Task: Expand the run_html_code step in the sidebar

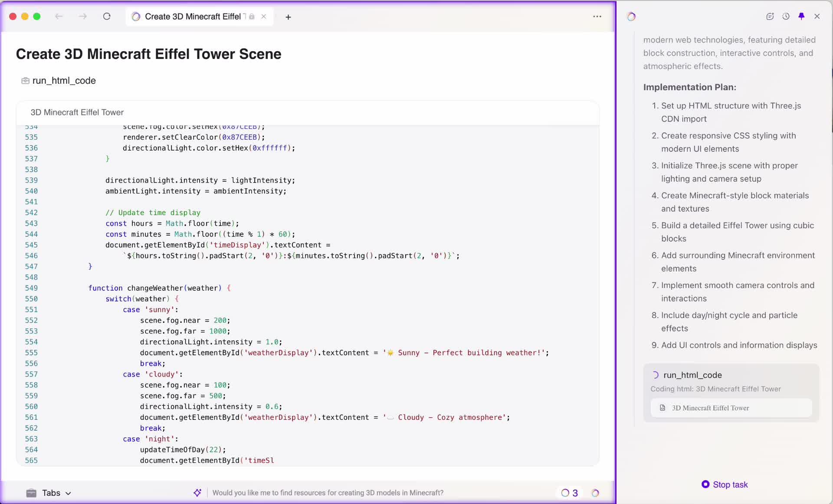Action: [x=692, y=375]
